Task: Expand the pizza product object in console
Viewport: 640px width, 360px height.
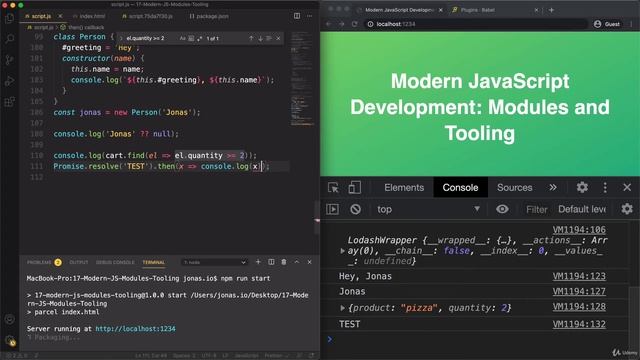Action: click(x=342, y=308)
